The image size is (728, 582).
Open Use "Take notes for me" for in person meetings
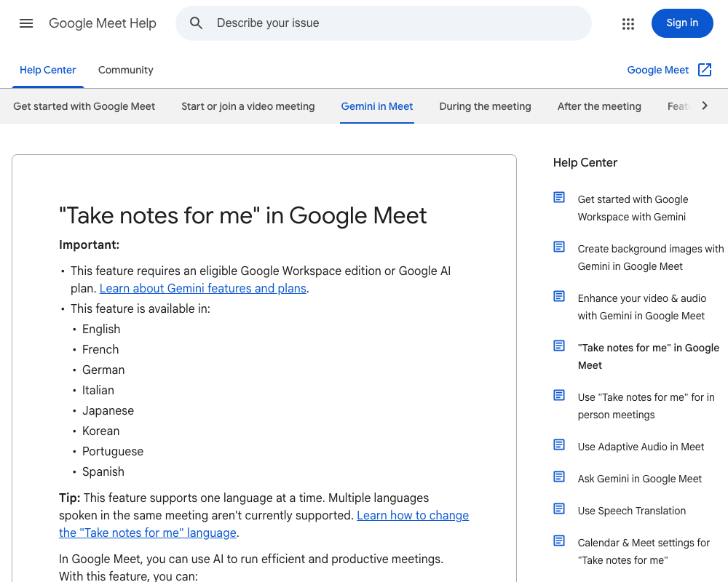[x=646, y=406]
